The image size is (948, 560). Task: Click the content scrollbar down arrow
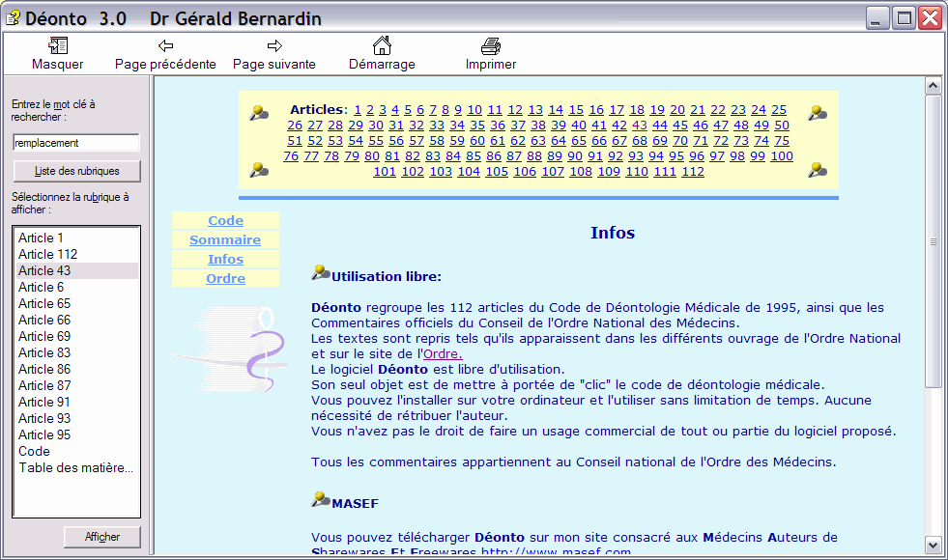pos(933,546)
